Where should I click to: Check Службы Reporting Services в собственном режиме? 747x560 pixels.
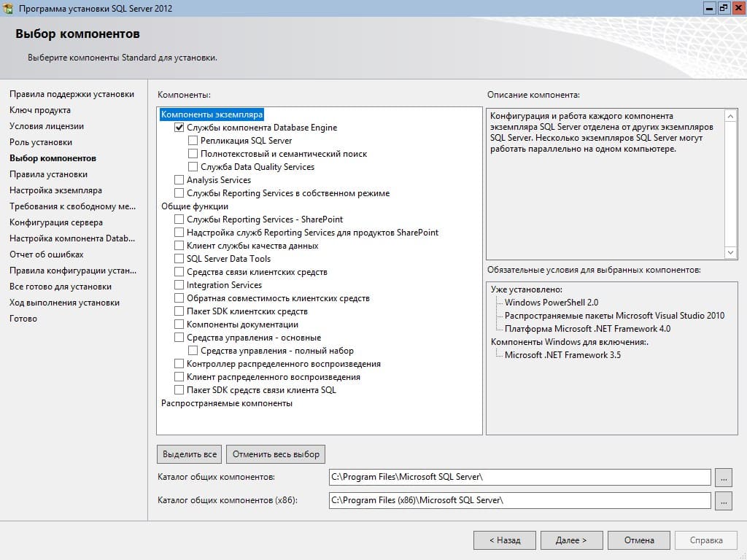click(179, 192)
